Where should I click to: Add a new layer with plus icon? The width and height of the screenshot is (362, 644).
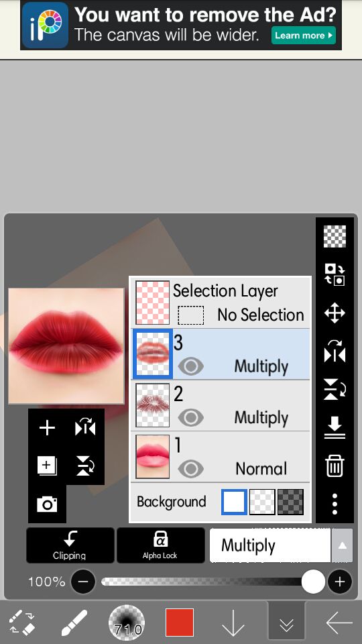click(47, 428)
